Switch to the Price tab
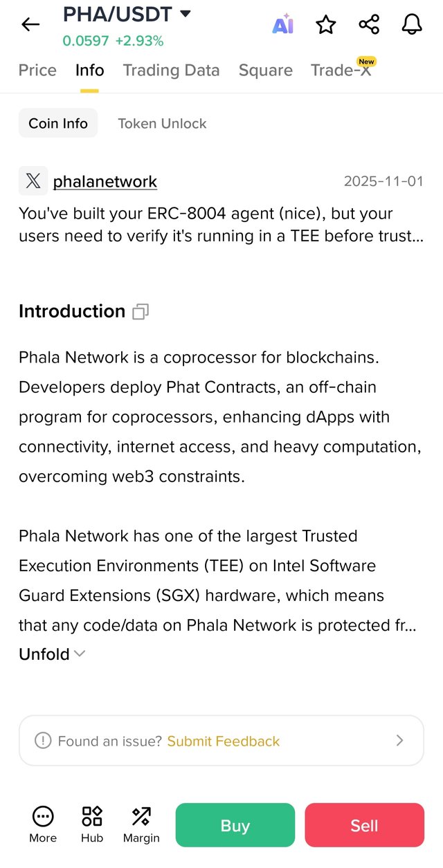The width and height of the screenshot is (443, 868). [x=37, y=71]
